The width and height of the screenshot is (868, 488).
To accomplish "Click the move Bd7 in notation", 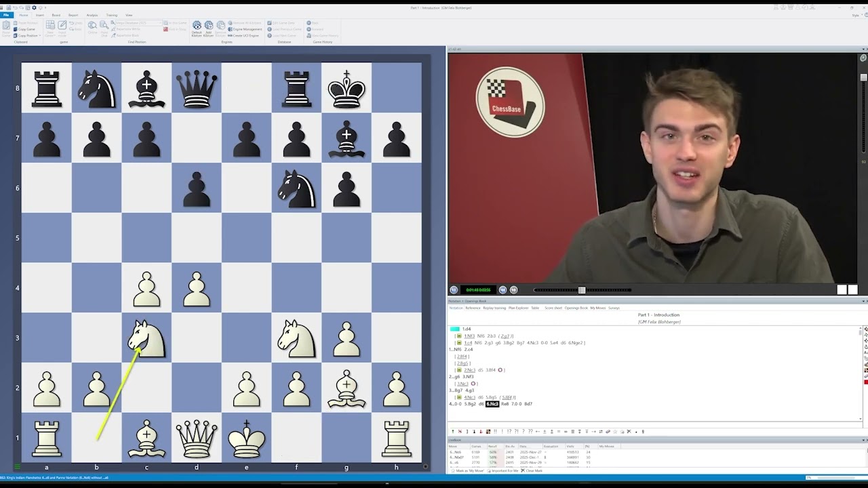I will click(528, 404).
